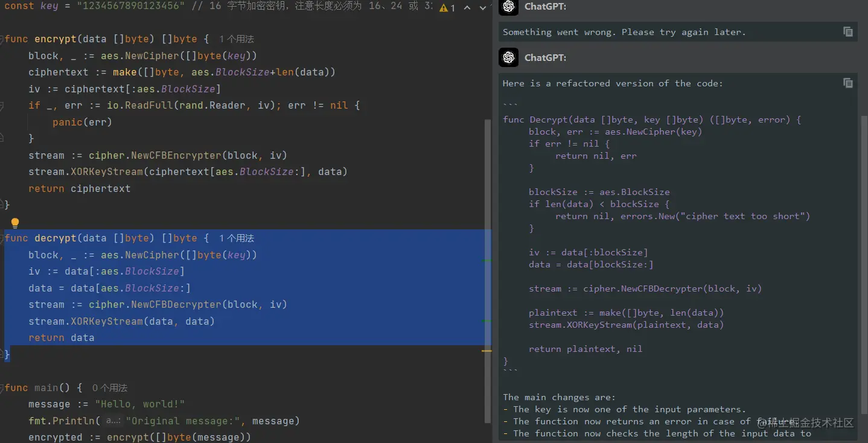Click 'stream.XORKeyStream(ciphertext[aes.BlockSize:], data)' line
The image size is (868, 443).
(x=188, y=172)
